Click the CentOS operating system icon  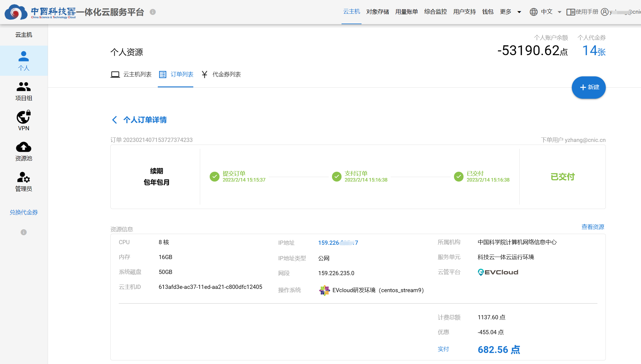pyautogui.click(x=324, y=290)
